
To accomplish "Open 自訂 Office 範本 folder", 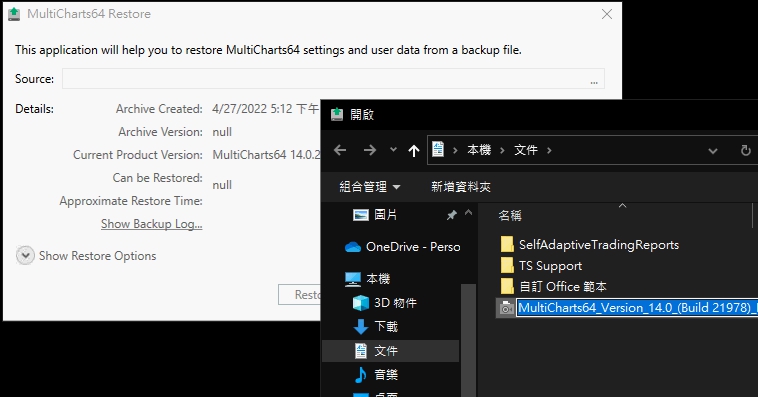I will [x=563, y=287].
